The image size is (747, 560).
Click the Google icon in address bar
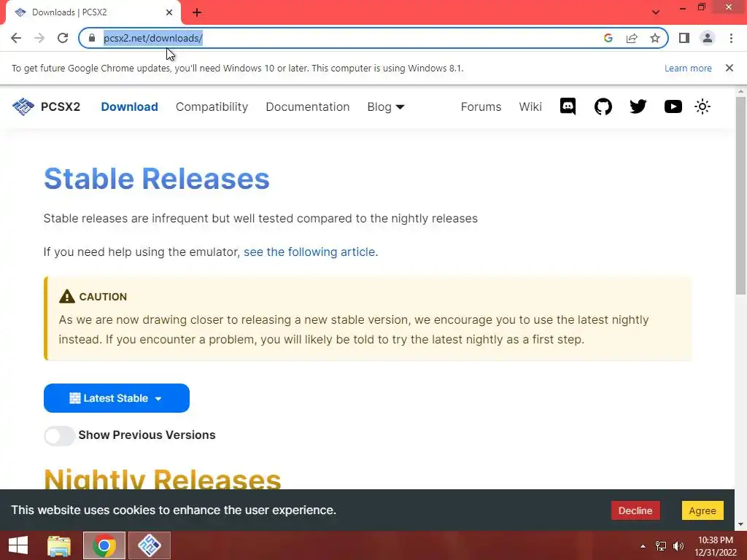[608, 38]
